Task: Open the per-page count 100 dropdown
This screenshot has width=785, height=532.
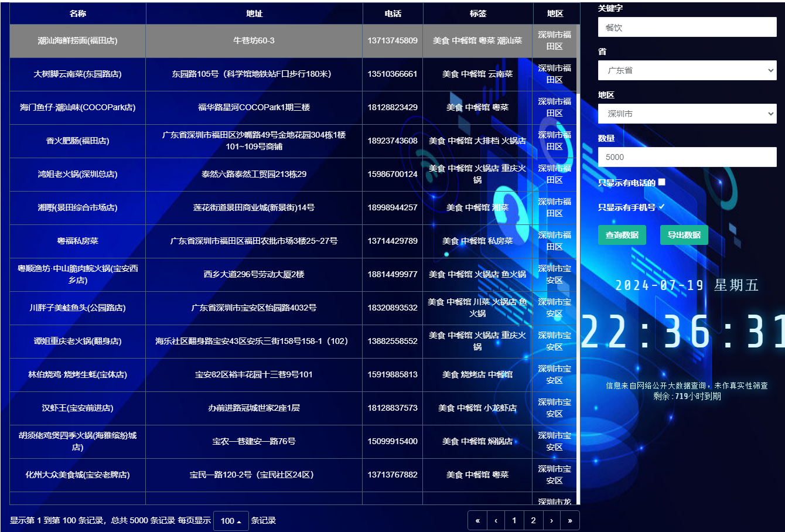Action: click(230, 520)
